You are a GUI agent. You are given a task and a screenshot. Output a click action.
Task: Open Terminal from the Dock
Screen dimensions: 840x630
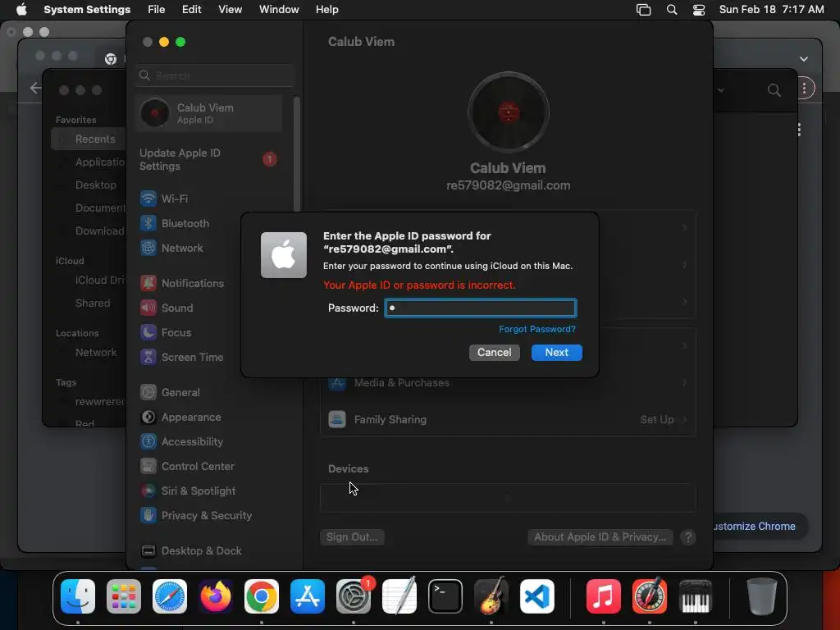(445, 596)
